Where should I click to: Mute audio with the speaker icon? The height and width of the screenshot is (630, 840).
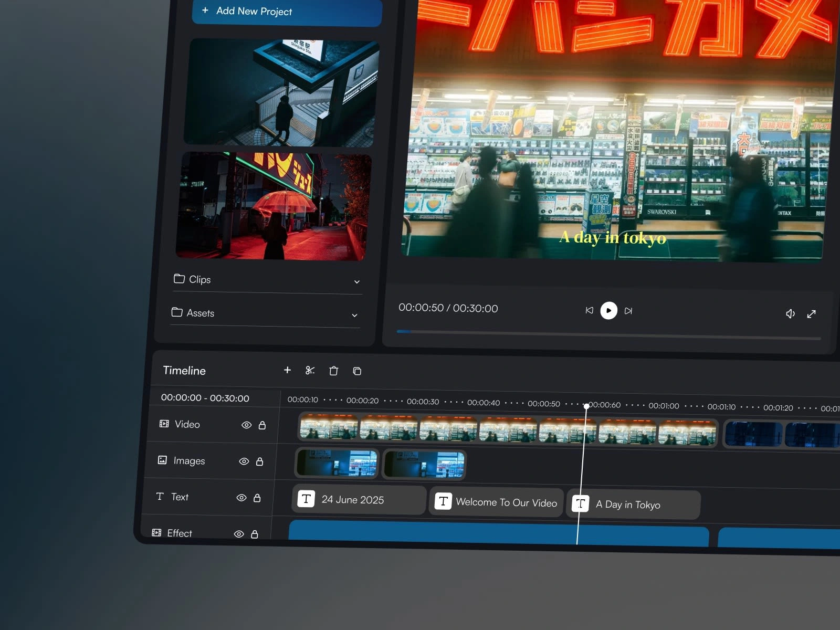(x=790, y=313)
